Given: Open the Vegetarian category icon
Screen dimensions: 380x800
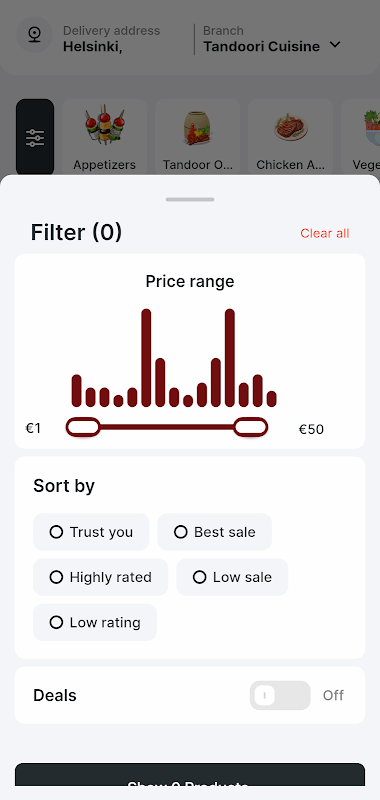Looking at the screenshot, I should click(x=372, y=128).
